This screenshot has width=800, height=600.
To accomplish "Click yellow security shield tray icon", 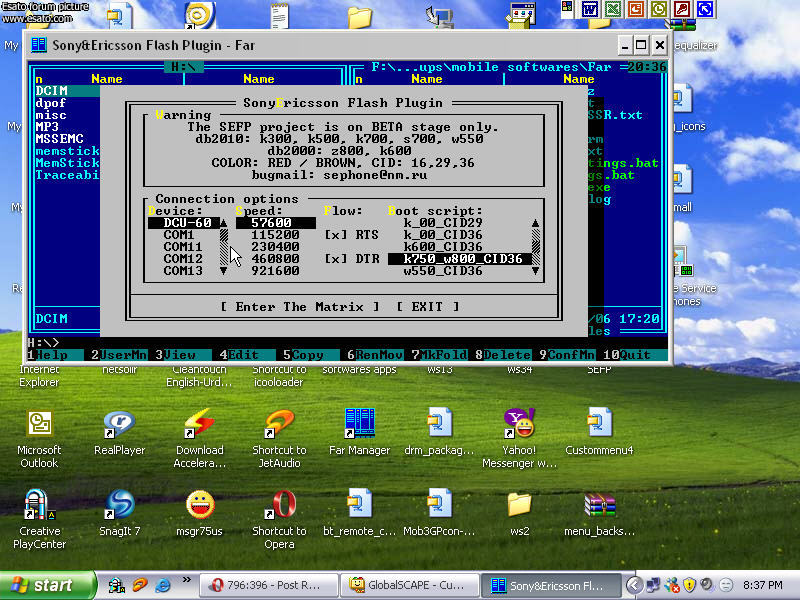I will click(x=689, y=585).
